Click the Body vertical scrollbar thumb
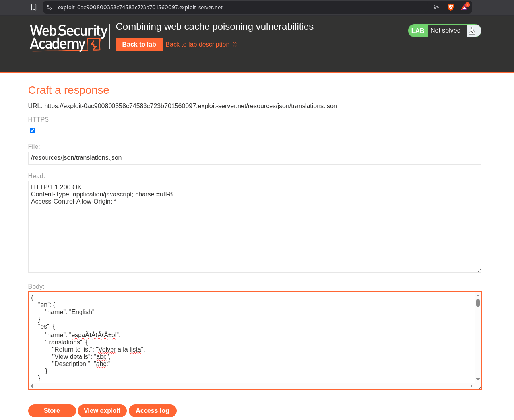 pos(478,303)
